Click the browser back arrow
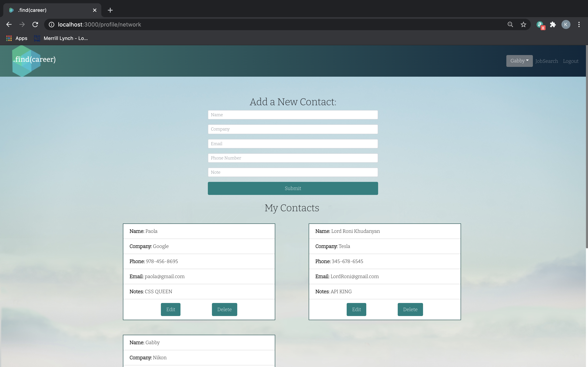Viewport: 588px width, 367px height. coord(9,24)
